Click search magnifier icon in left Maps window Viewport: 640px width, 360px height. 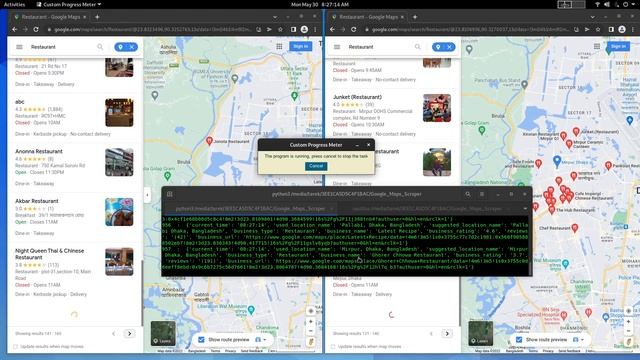click(100, 47)
